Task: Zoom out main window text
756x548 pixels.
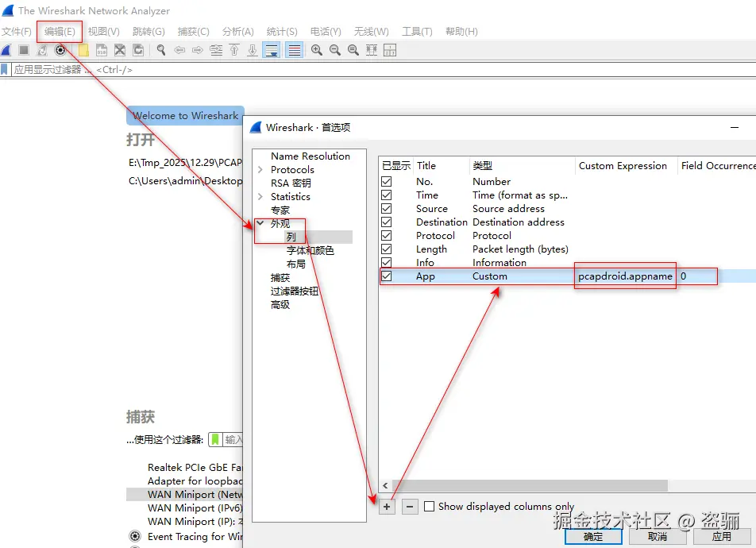Action: tap(334, 50)
